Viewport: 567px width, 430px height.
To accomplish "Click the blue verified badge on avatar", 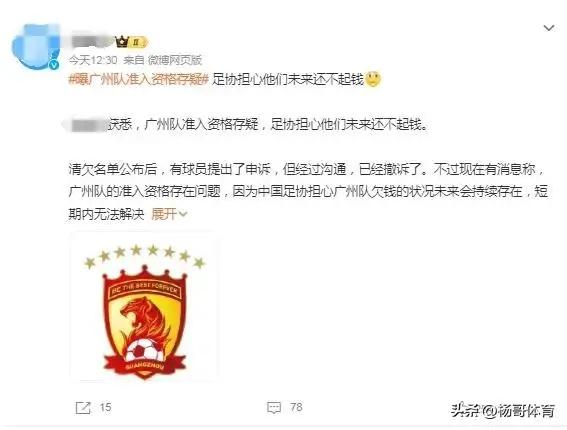I will click(x=55, y=65).
